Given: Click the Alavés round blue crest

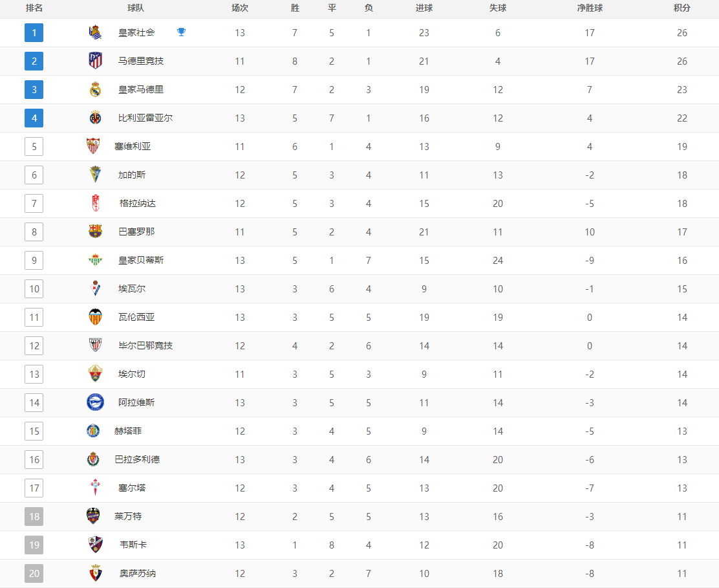Looking at the screenshot, I should coord(95,402).
